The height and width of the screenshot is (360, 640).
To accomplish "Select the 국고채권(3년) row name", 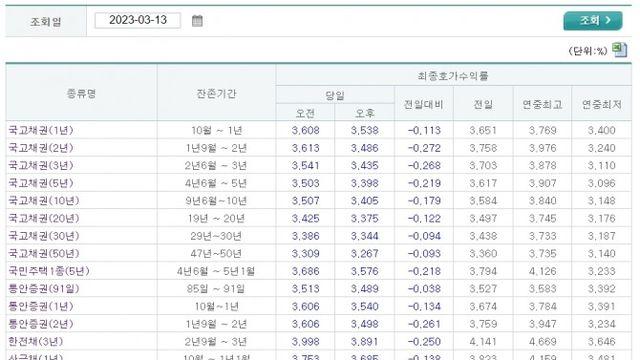I will 41,165.
